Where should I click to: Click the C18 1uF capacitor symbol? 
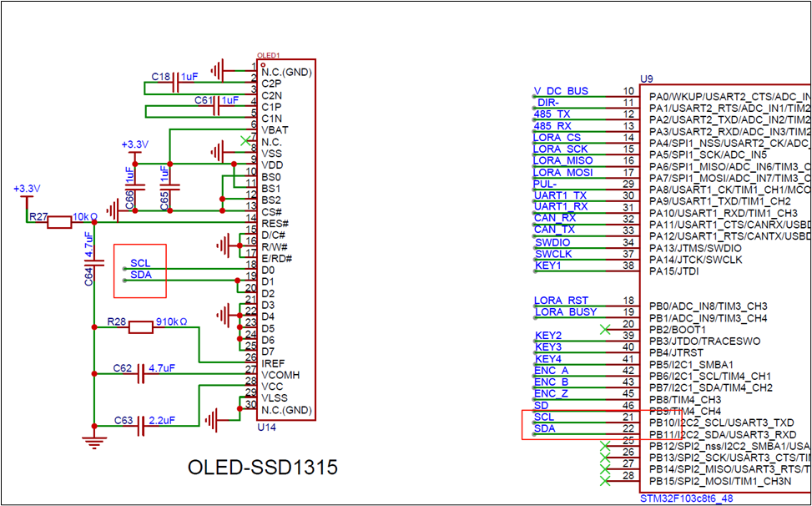[176, 84]
